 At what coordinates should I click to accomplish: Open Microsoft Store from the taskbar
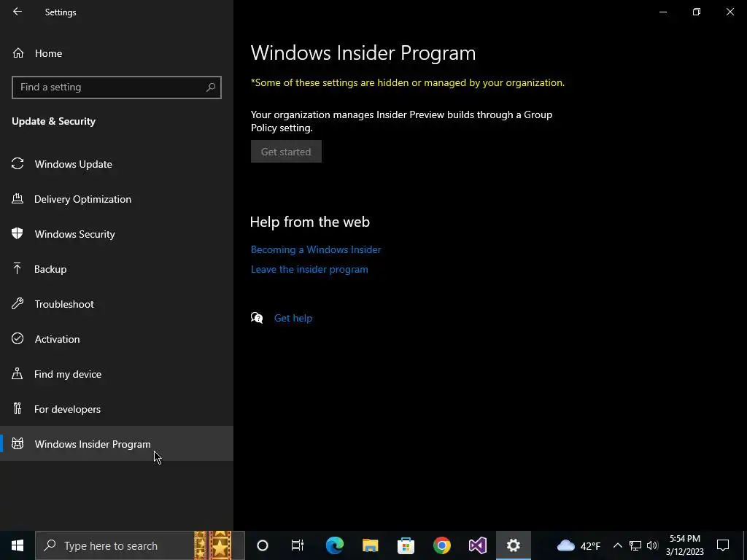point(406,545)
